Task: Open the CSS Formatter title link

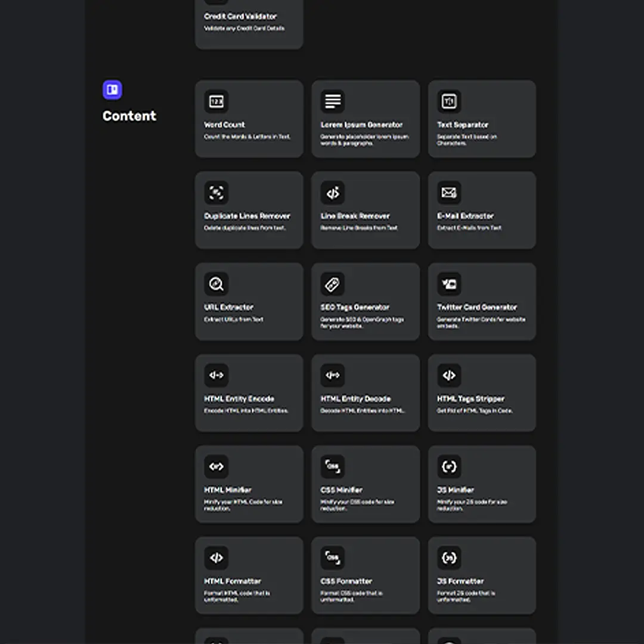Action: click(x=346, y=581)
